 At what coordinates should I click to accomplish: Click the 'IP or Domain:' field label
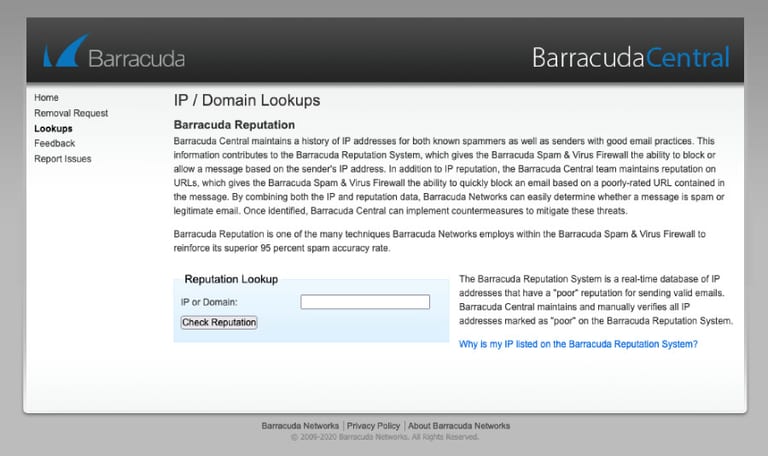click(x=209, y=302)
